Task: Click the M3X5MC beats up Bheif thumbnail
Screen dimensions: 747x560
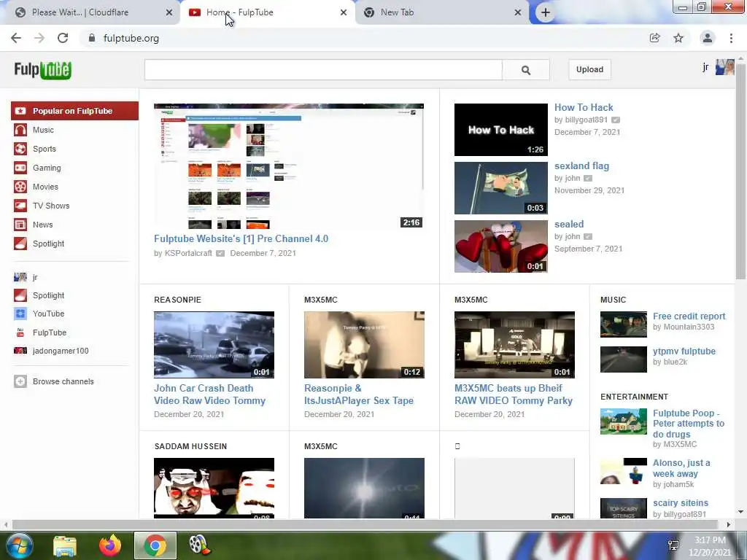Action: click(x=514, y=345)
